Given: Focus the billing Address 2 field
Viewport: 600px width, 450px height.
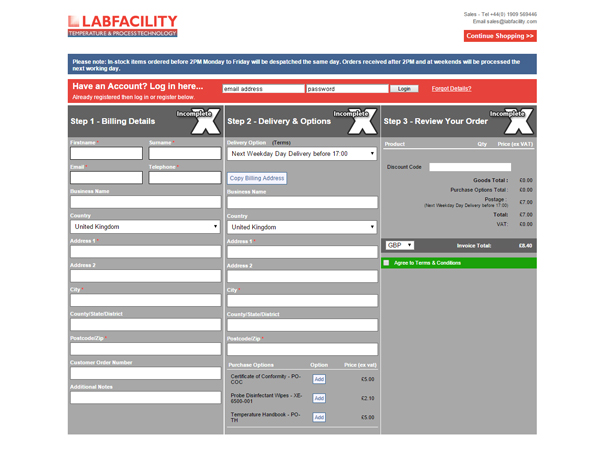Looking at the screenshot, I should pyautogui.click(x=145, y=276).
